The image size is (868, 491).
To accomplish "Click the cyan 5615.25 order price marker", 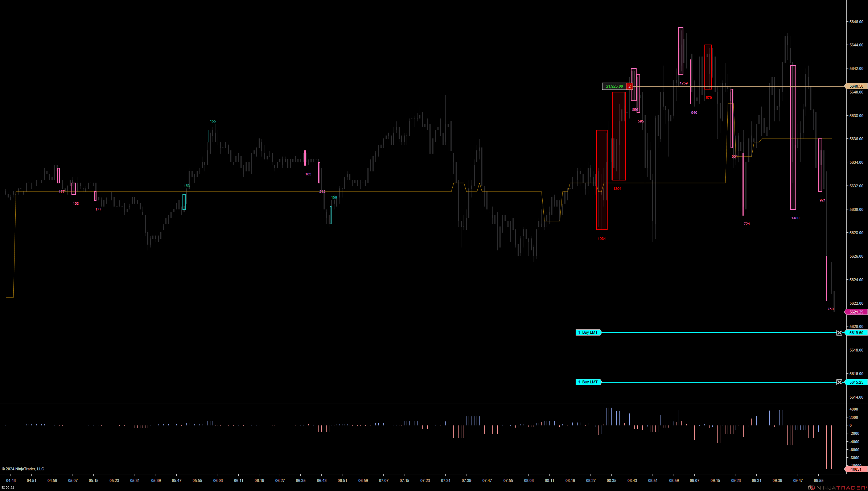I will (x=856, y=382).
